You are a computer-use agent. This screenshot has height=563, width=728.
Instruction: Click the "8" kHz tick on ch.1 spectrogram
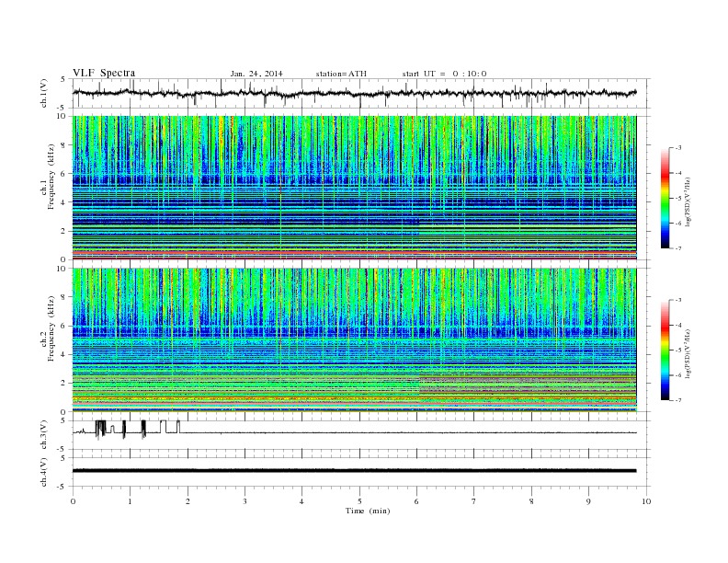point(64,145)
